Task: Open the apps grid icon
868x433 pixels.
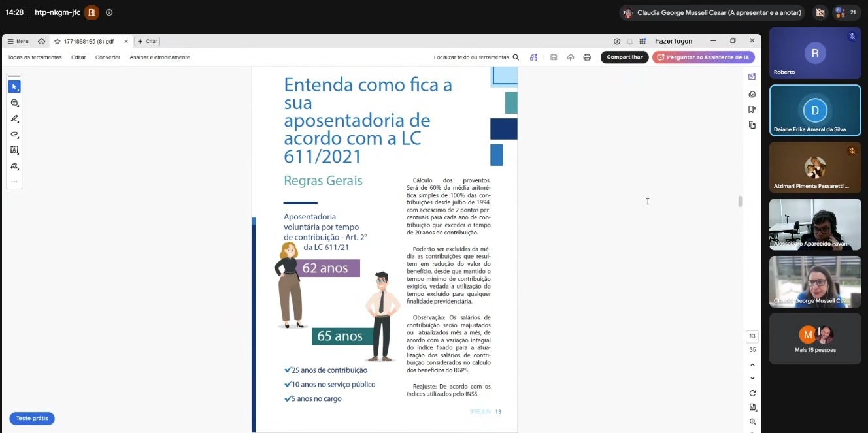Action: point(643,41)
